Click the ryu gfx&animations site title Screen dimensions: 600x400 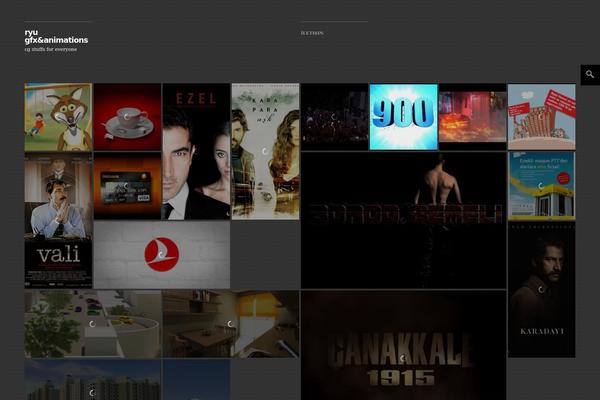(x=56, y=36)
